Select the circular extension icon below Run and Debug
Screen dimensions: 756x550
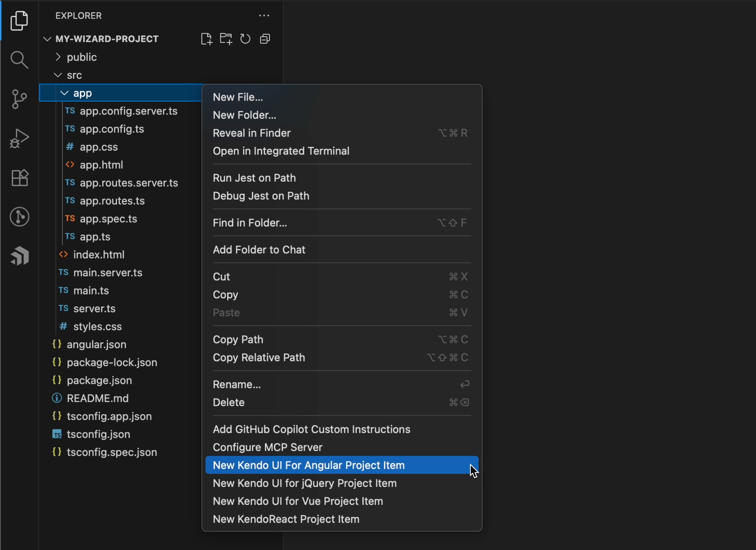[20, 217]
